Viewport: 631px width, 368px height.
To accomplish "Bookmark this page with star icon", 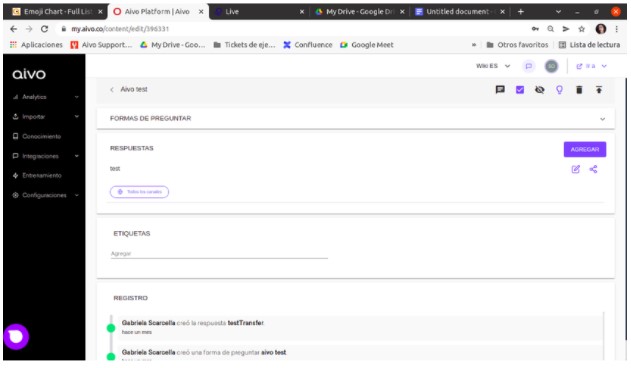I will click(581, 29).
